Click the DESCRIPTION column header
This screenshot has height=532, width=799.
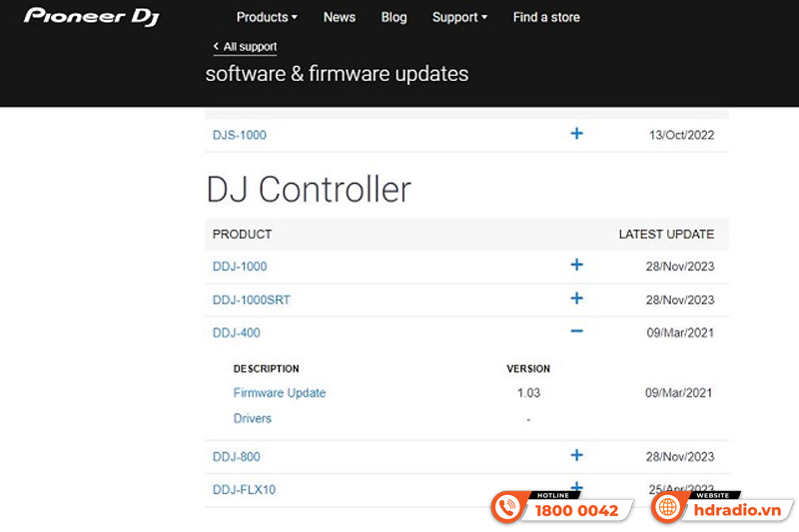tap(266, 368)
